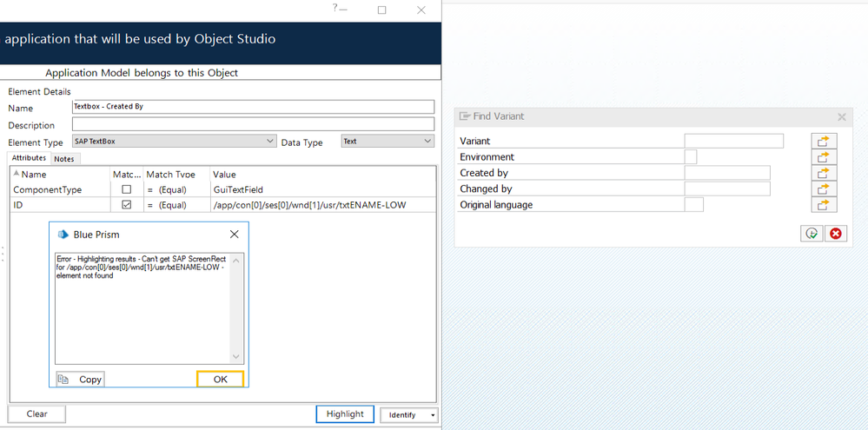868x430 pixels.
Task: Copy the error message with Copy button
Action: 80,379
